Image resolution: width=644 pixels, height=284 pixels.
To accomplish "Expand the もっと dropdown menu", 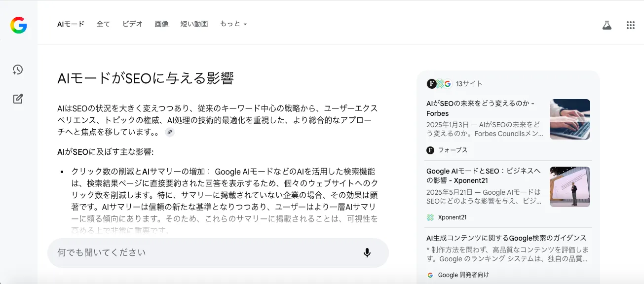I will (x=233, y=24).
